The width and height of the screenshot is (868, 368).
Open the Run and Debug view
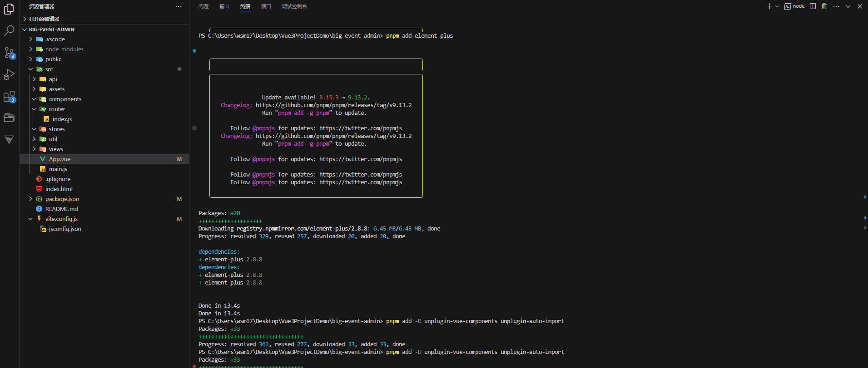coord(9,74)
